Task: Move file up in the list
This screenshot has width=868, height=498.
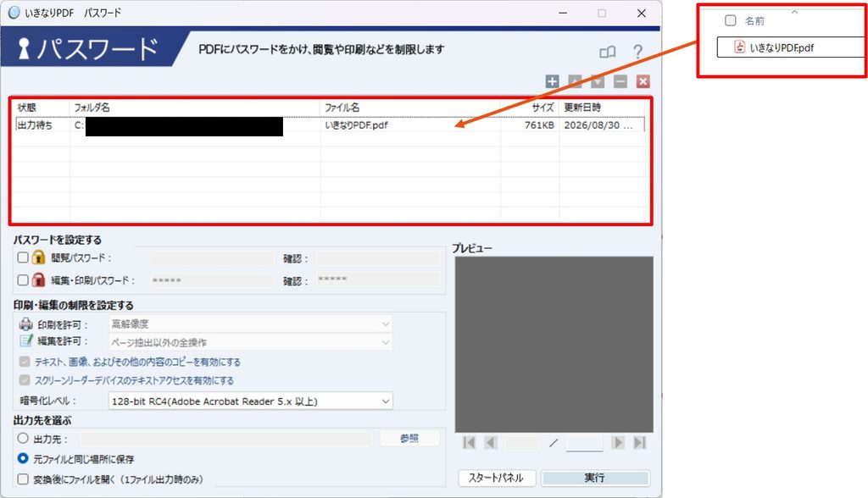Action: 575,81
